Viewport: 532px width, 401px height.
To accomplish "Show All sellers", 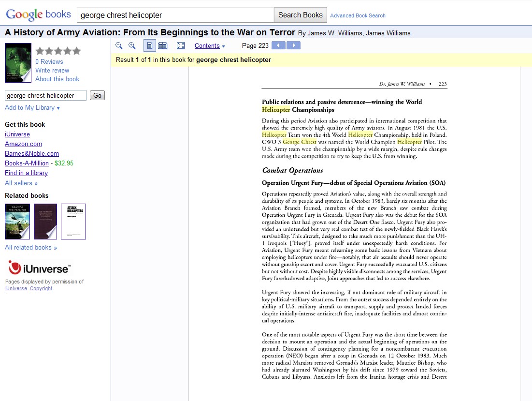I will point(21,183).
